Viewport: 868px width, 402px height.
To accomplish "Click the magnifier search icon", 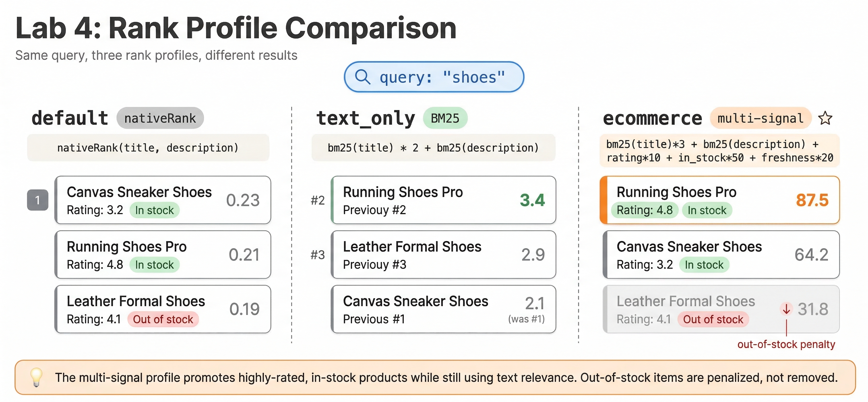I will pyautogui.click(x=363, y=77).
